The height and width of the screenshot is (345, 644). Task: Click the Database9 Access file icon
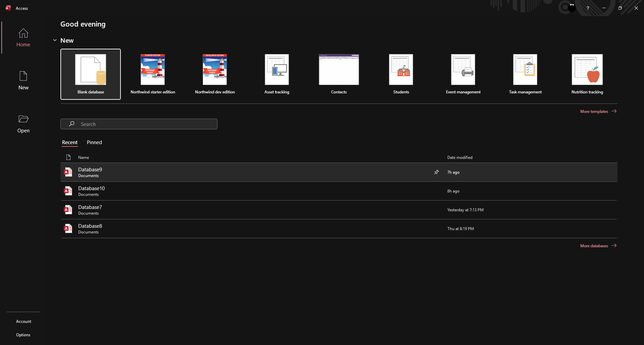[68, 172]
